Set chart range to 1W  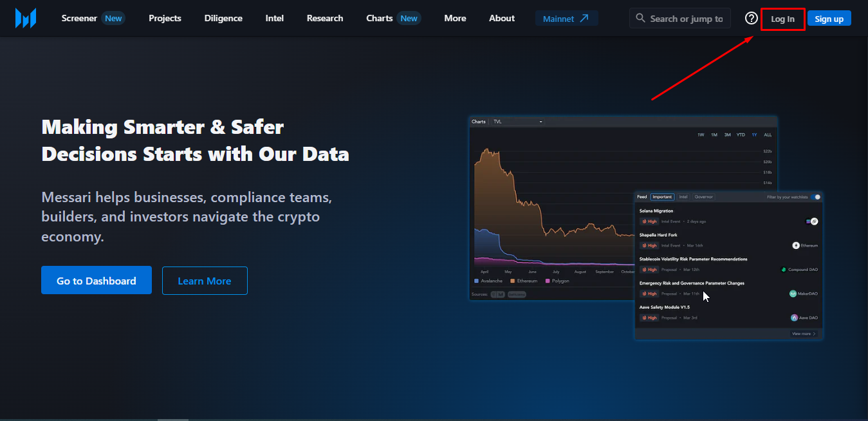[701, 135]
